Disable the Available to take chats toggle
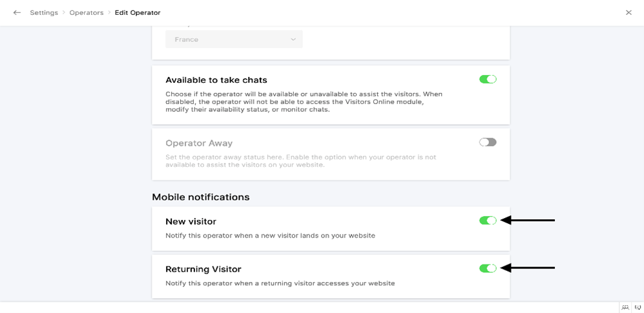644x313 pixels. coord(488,80)
